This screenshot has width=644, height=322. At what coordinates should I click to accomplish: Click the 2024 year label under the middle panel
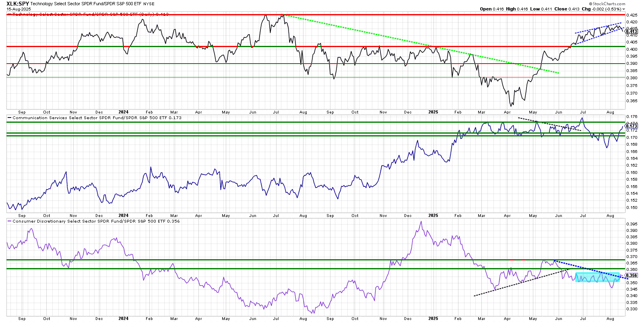click(124, 216)
